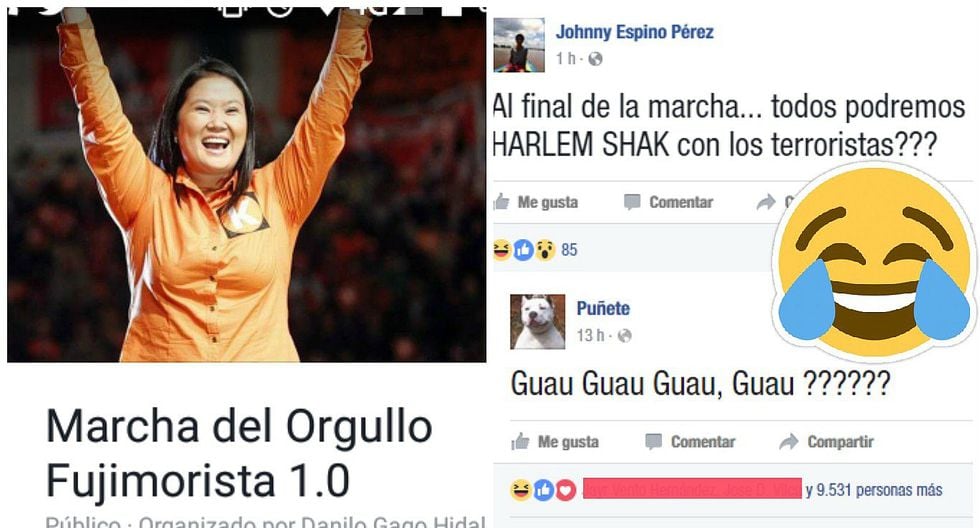The height and width of the screenshot is (528, 980).
Task: Like the Puñete post with Me gusta
Action: (555, 442)
